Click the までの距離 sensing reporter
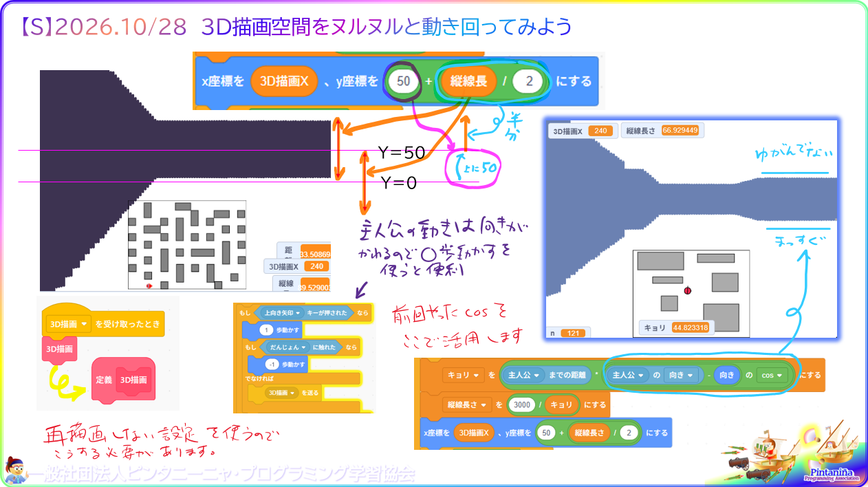The image size is (868, 487). 547,376
